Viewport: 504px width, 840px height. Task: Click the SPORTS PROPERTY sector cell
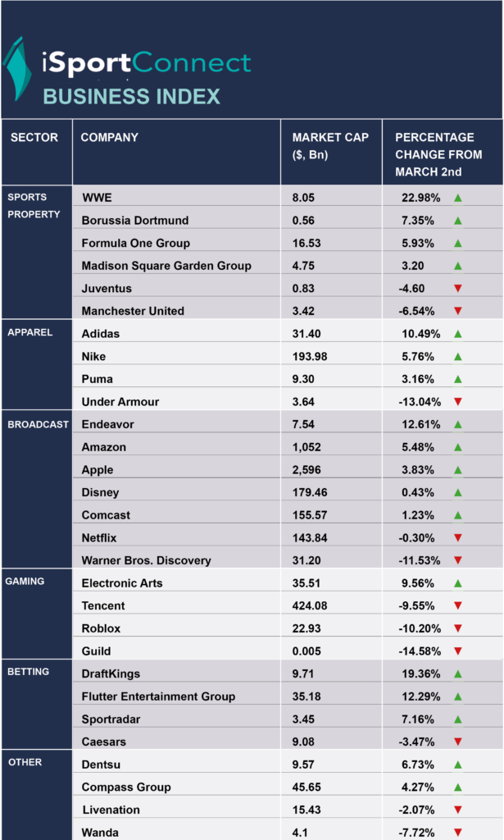(x=37, y=252)
